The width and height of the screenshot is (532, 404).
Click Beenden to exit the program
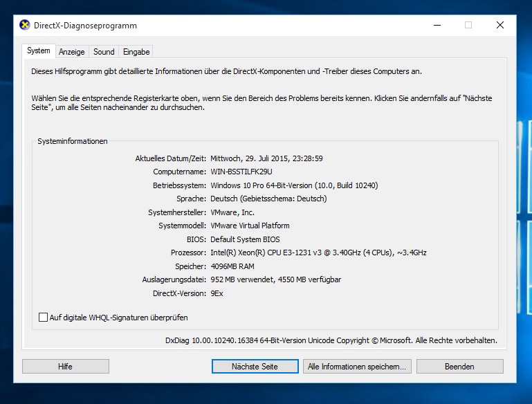(x=460, y=367)
